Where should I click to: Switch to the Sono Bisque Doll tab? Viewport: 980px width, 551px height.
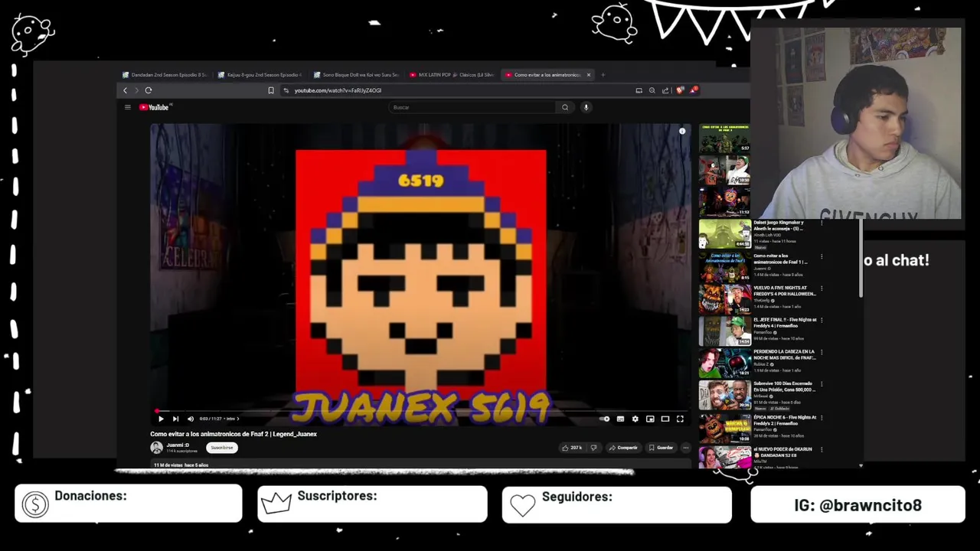[356, 75]
